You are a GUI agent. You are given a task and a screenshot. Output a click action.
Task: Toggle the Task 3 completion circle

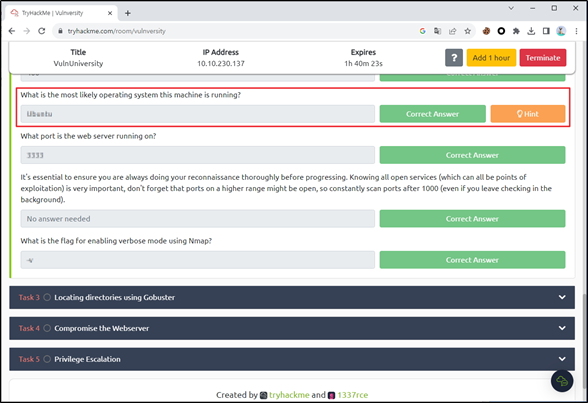pos(47,297)
